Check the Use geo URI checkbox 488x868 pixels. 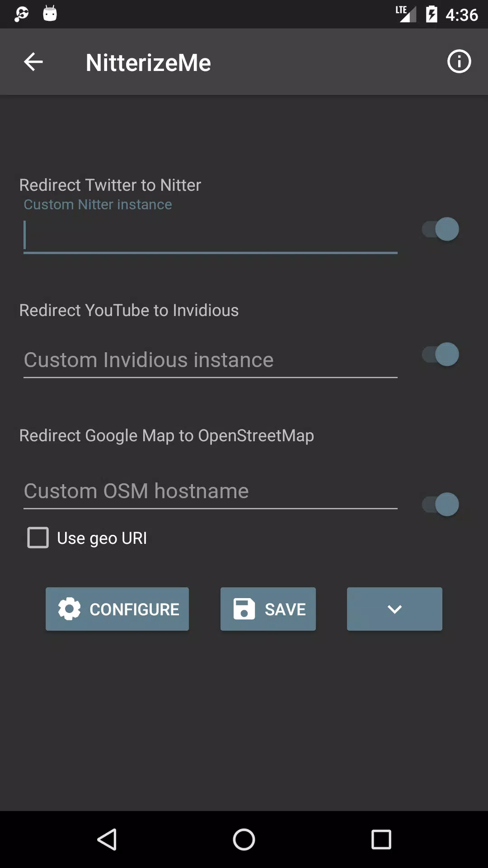38,538
